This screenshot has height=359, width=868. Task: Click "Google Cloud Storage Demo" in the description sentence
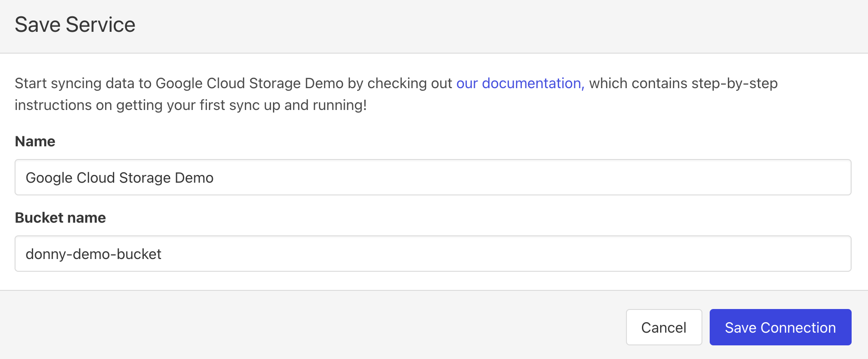pos(249,84)
